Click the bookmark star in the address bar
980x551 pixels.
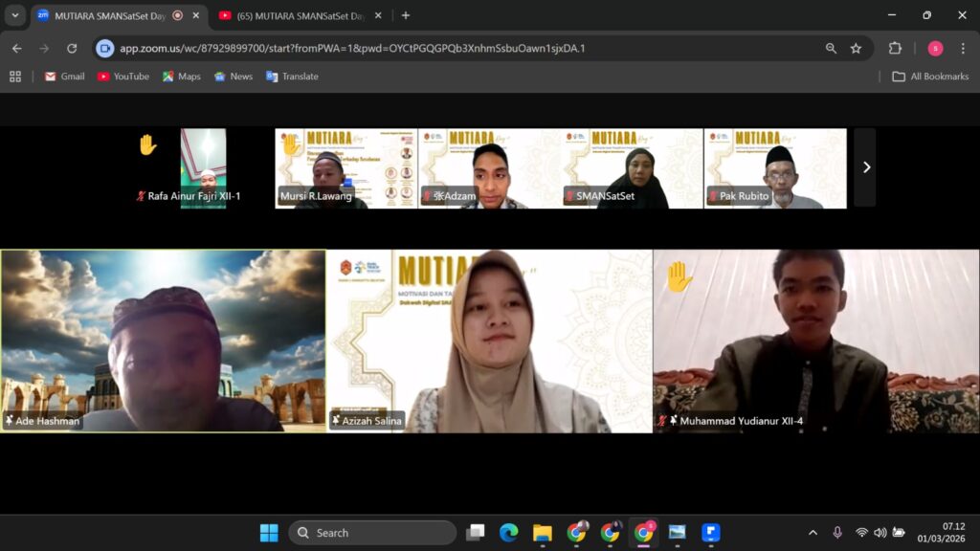click(x=857, y=48)
